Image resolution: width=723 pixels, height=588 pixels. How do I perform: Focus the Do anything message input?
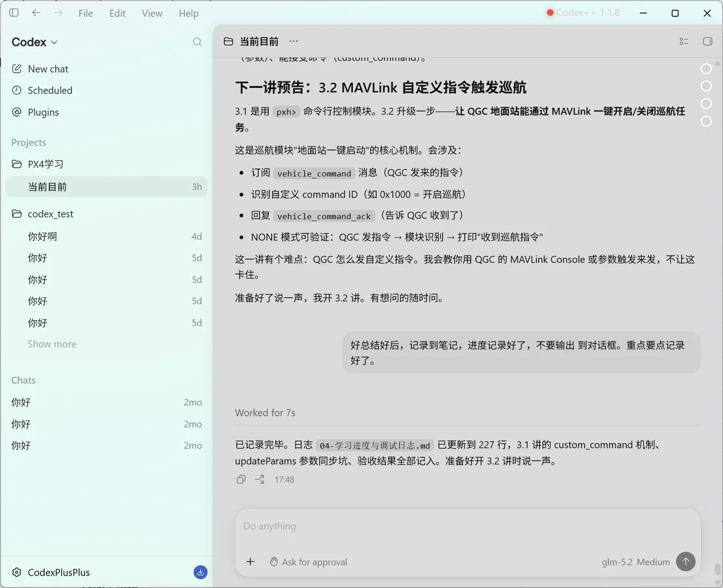[x=468, y=526]
